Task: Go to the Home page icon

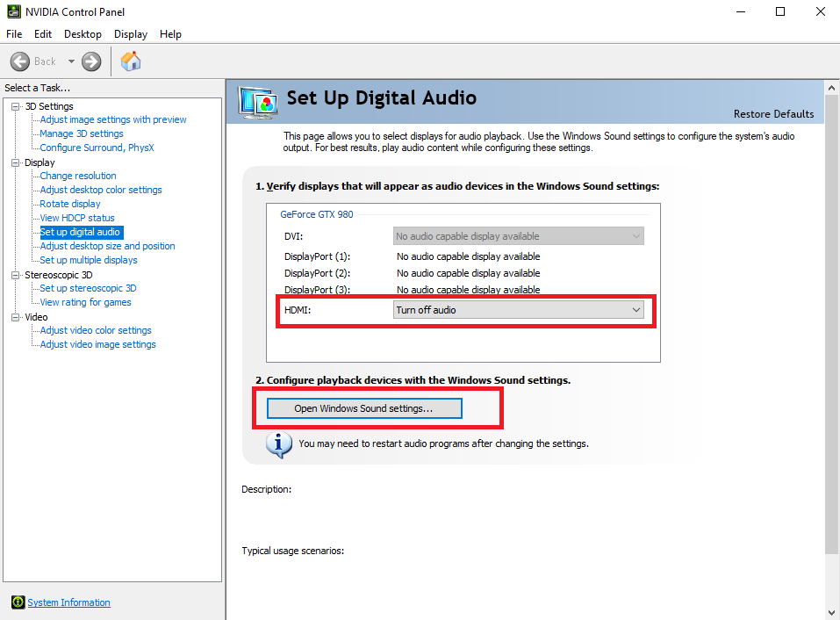Action: click(131, 61)
